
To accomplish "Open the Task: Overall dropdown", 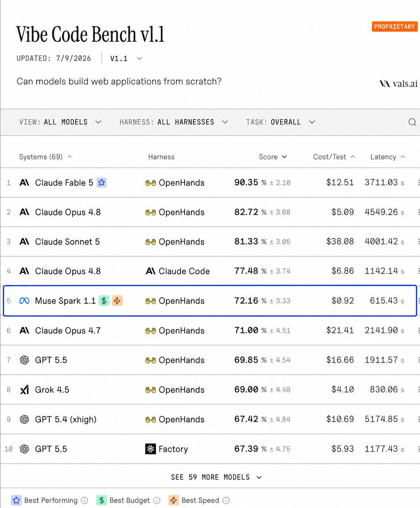I will click(x=281, y=122).
